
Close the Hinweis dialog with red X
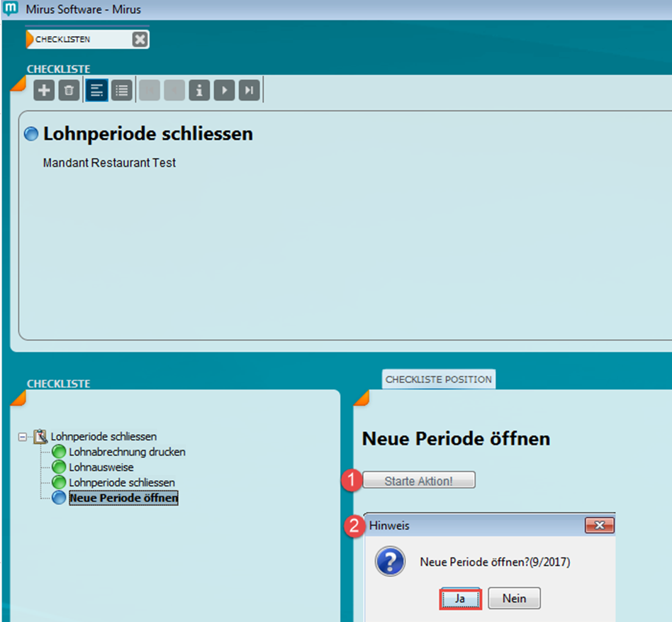(x=599, y=526)
